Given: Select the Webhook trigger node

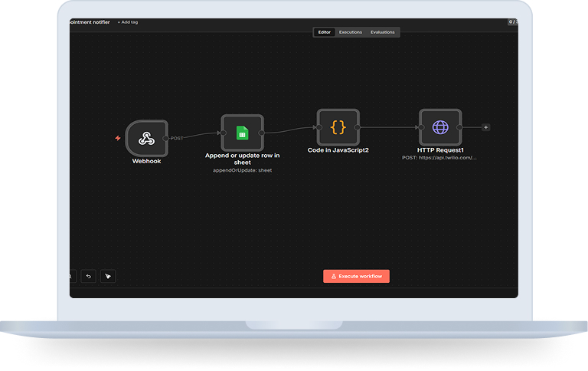Looking at the screenshot, I should point(146,138).
